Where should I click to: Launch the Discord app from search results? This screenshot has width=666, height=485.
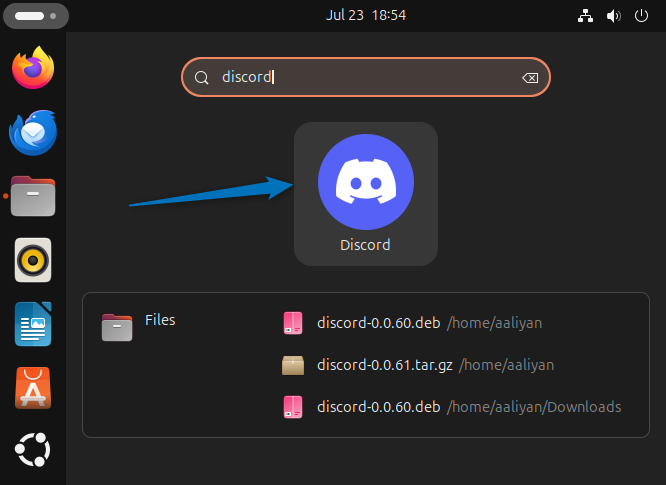coord(366,194)
